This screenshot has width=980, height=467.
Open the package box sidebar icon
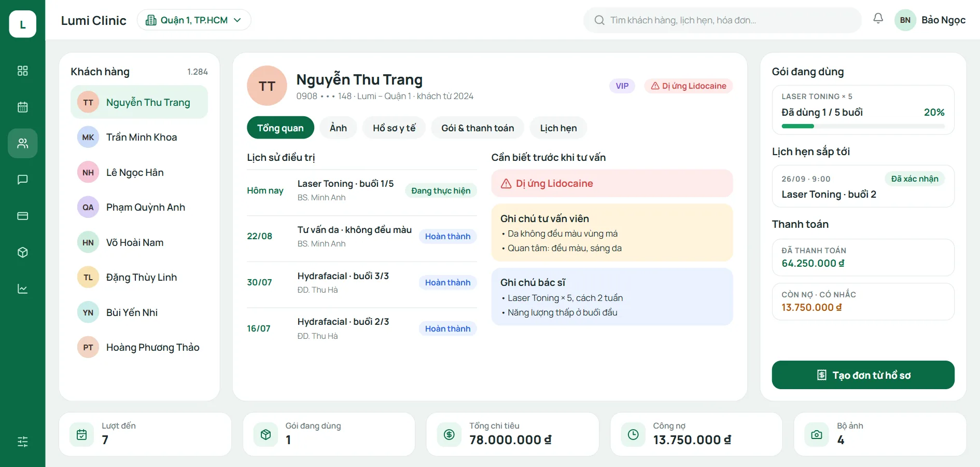(x=22, y=252)
